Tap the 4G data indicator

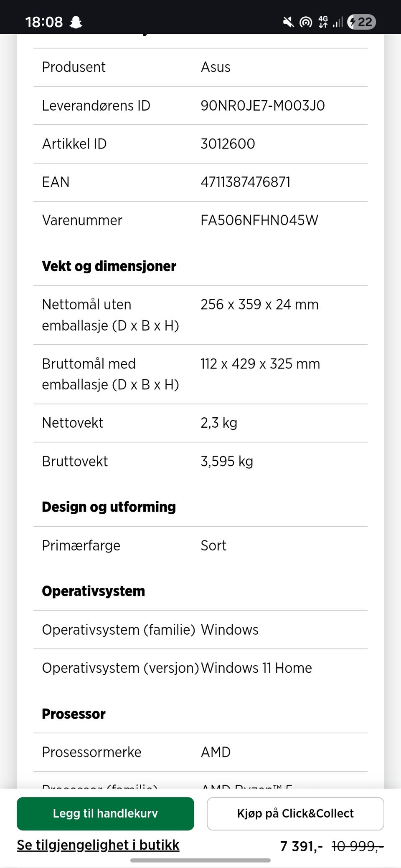(323, 22)
